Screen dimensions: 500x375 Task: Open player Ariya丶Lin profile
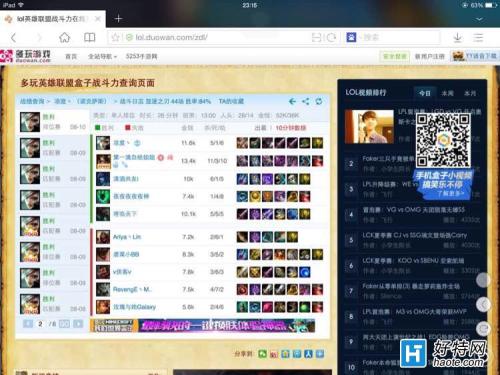click(x=127, y=237)
